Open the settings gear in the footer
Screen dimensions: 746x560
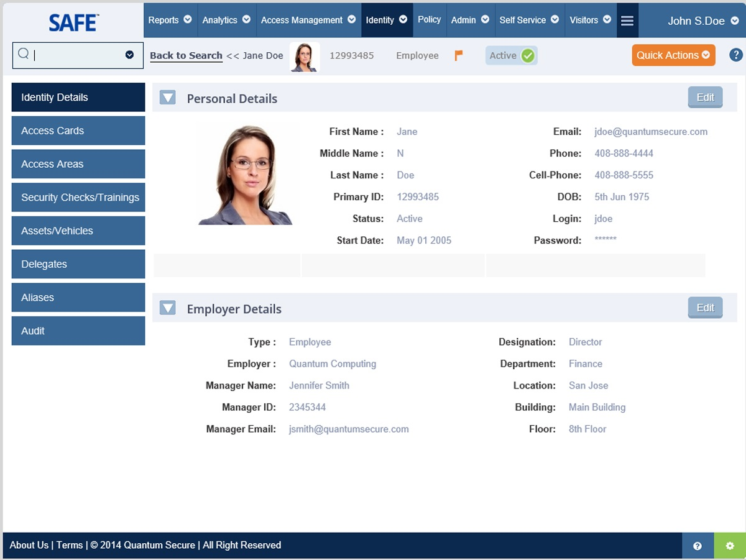pos(729,545)
